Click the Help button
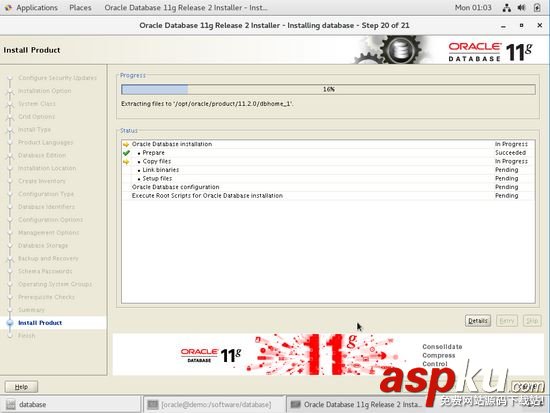This screenshot has width=550, height=413. click(x=21, y=387)
